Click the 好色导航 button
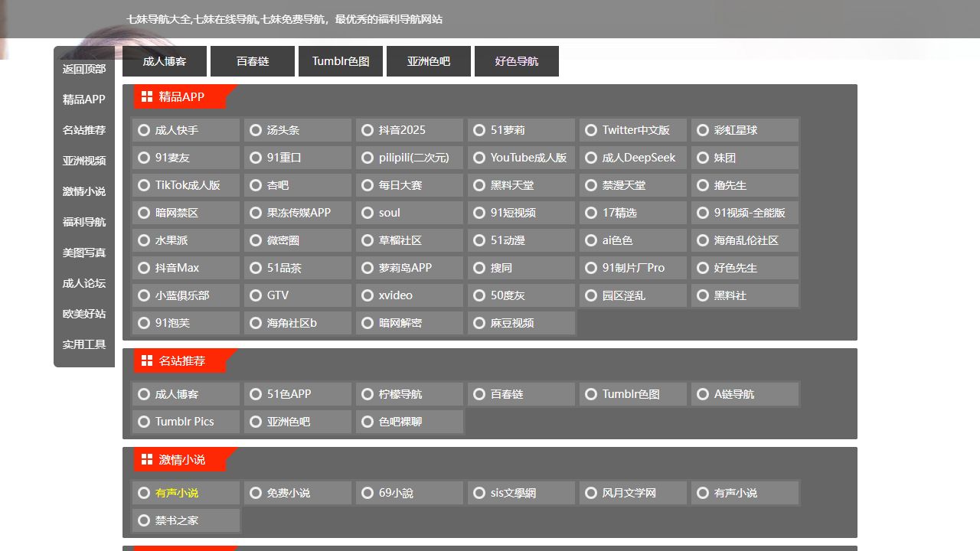This screenshot has height=551, width=980. (x=517, y=61)
